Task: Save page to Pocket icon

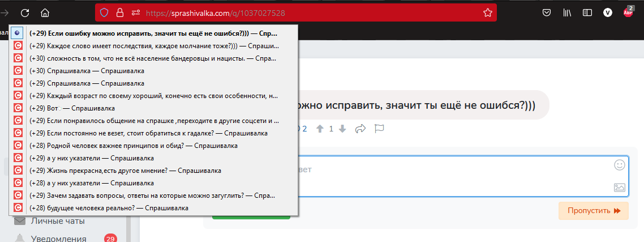Action: pyautogui.click(x=547, y=13)
